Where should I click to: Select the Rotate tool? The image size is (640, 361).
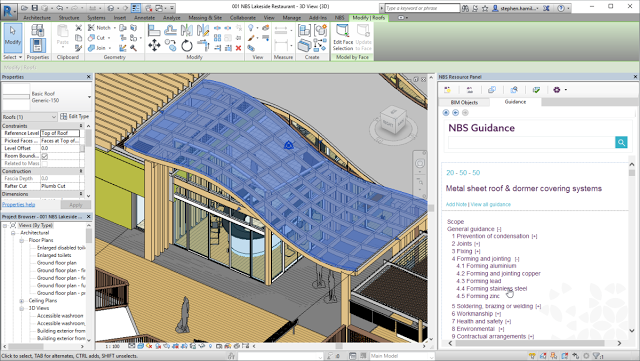[187, 46]
